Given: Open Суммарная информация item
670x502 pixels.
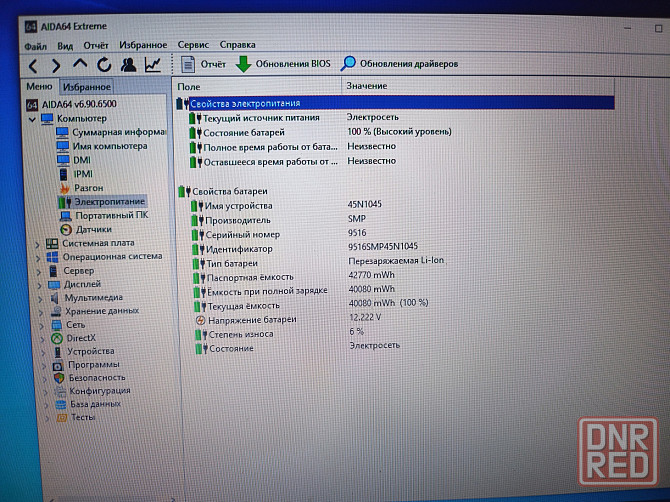Looking at the screenshot, I should point(112,132).
